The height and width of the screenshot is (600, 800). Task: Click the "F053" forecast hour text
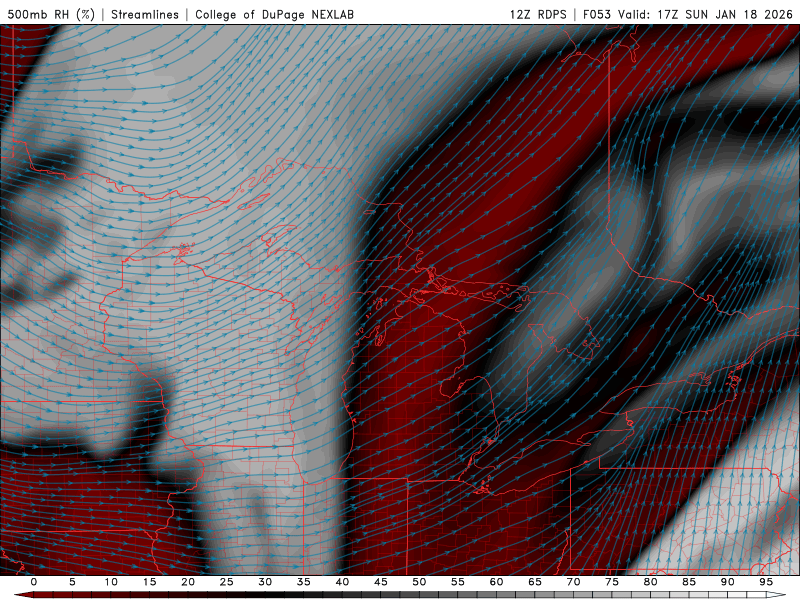click(x=596, y=14)
